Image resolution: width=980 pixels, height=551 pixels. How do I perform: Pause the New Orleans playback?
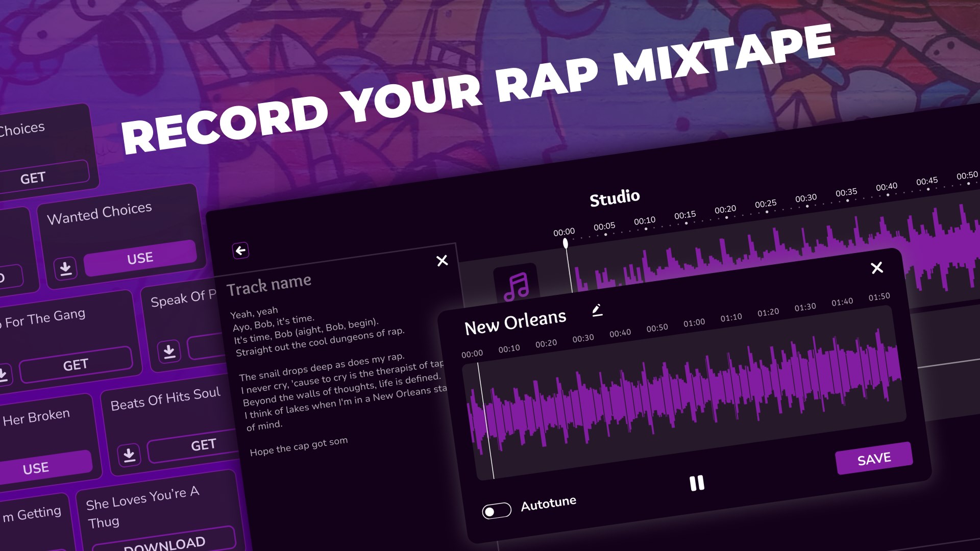pyautogui.click(x=697, y=483)
